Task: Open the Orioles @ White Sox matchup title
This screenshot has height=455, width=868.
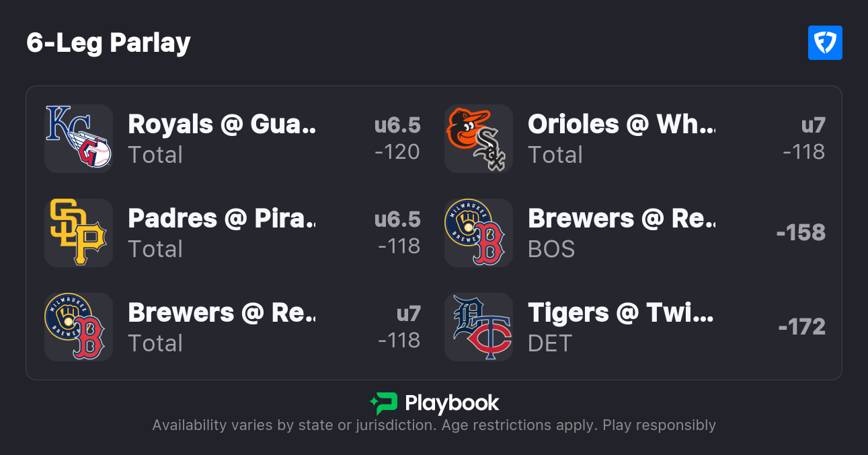Action: coord(621,125)
